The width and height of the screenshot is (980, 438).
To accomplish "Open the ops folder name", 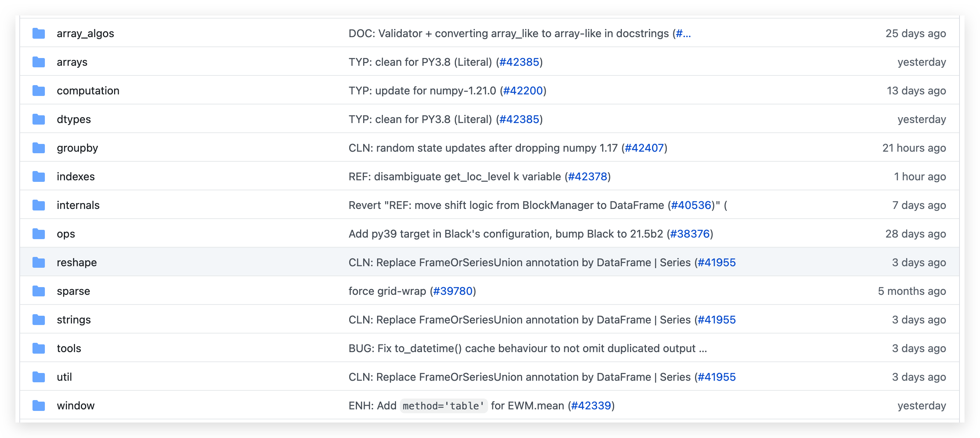I will (66, 234).
